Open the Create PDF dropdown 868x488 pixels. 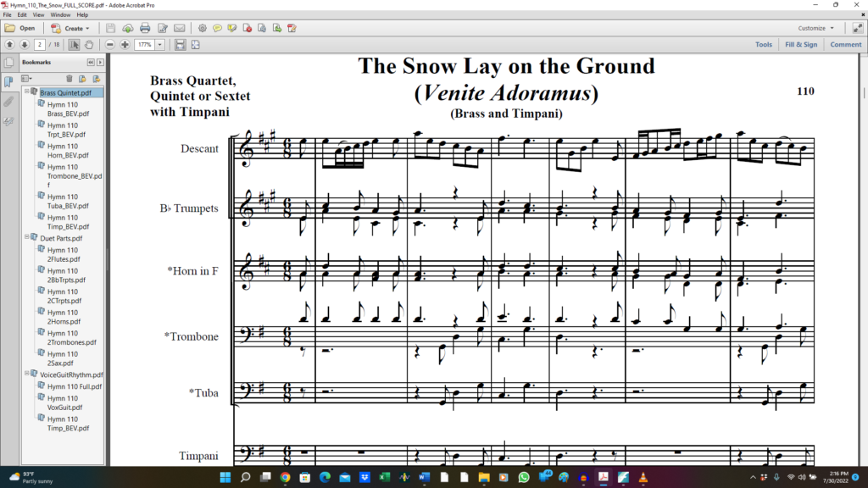pyautogui.click(x=70, y=28)
